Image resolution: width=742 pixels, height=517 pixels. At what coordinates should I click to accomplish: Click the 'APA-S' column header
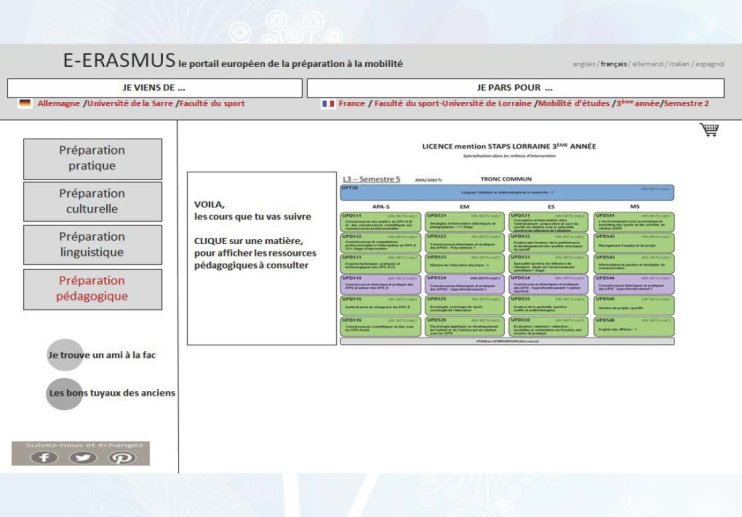coord(380,207)
